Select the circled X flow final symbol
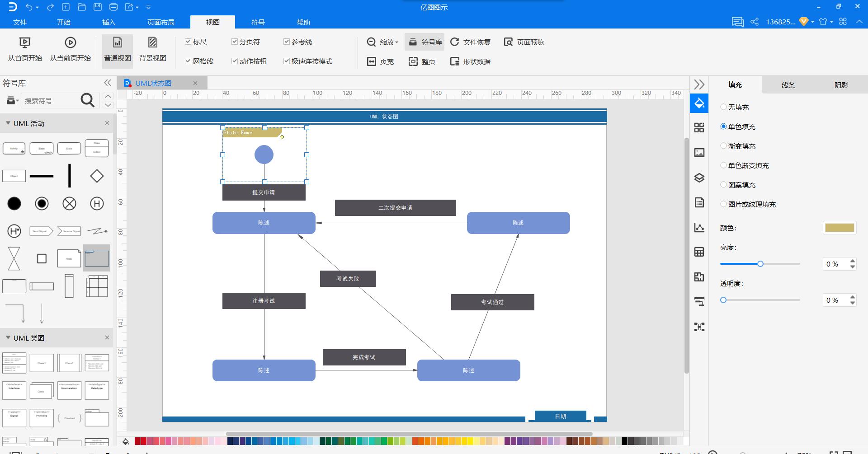Image resolution: width=868 pixels, height=454 pixels. coord(69,204)
